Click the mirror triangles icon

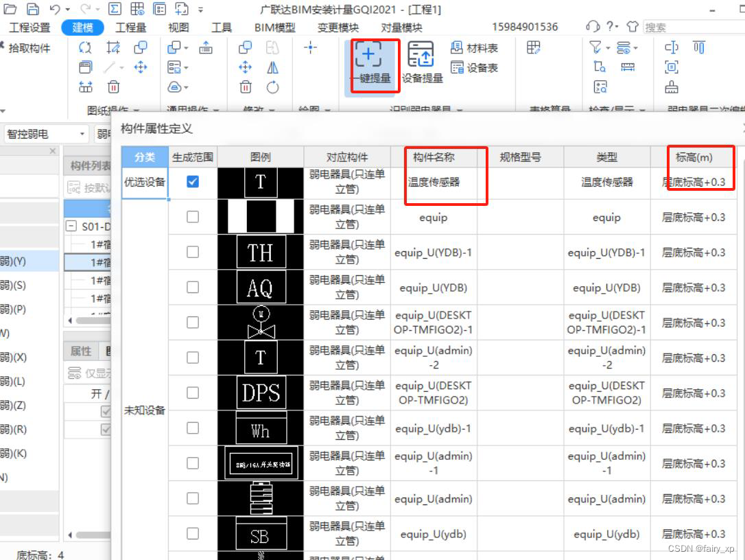273,67
